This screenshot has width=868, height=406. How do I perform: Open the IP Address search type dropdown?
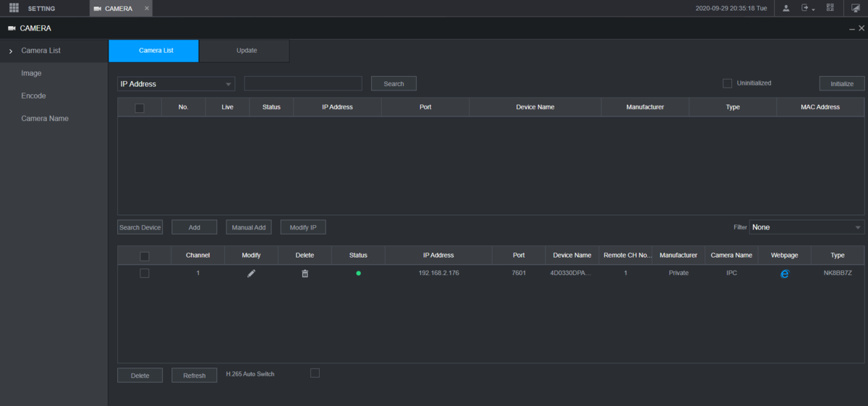176,84
